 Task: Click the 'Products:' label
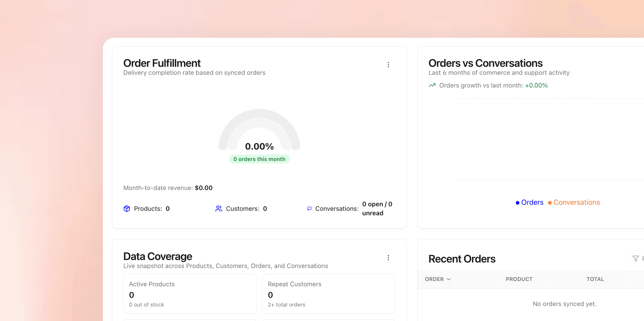click(x=148, y=209)
